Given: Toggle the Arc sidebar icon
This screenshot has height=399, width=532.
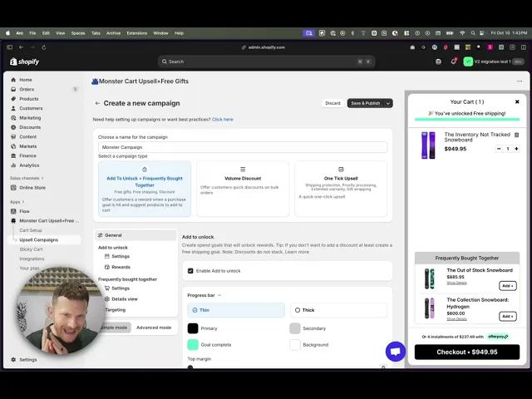Looking at the screenshot, I should (x=9, y=47).
